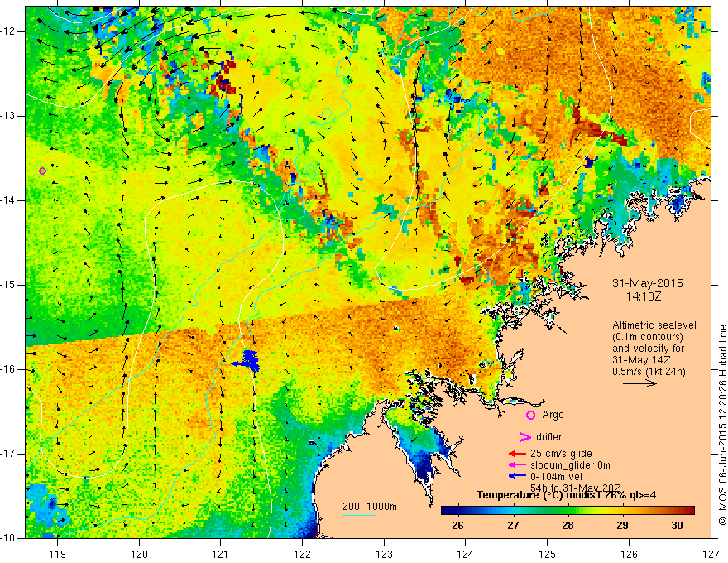Image resolution: width=728 pixels, height=563 pixels.
Task: Click the latitude axis label -18
Action: (9, 538)
